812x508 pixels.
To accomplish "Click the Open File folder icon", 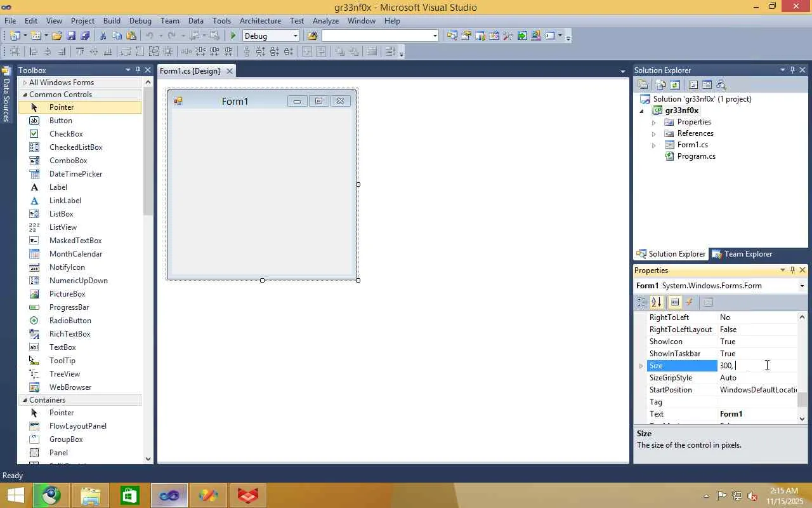I will click(x=57, y=36).
